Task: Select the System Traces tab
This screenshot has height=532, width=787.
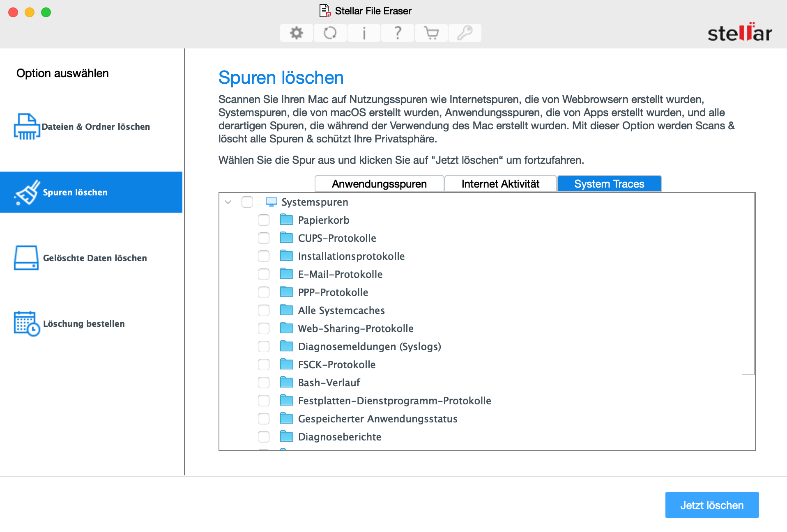Action: point(609,183)
